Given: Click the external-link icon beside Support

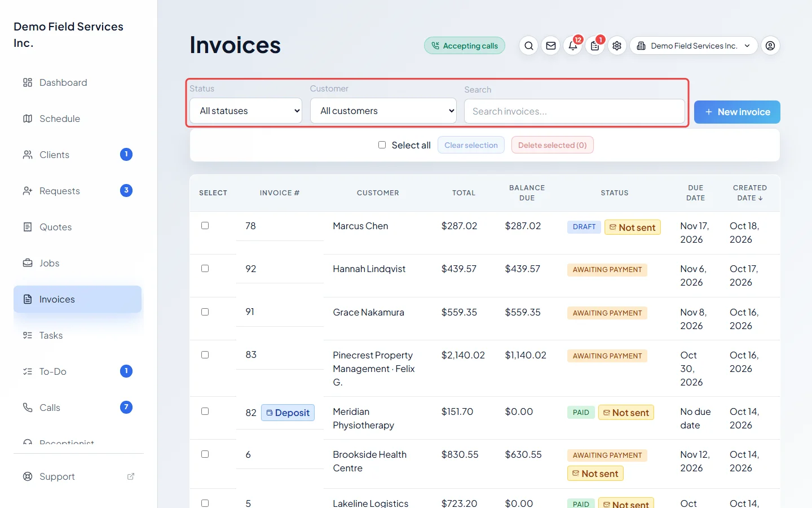Looking at the screenshot, I should (x=131, y=476).
